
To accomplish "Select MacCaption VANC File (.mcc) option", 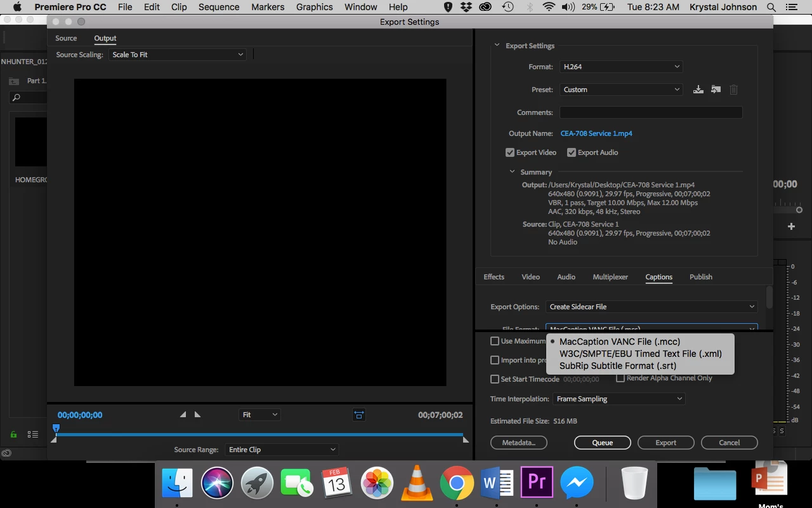I will (x=640, y=342).
